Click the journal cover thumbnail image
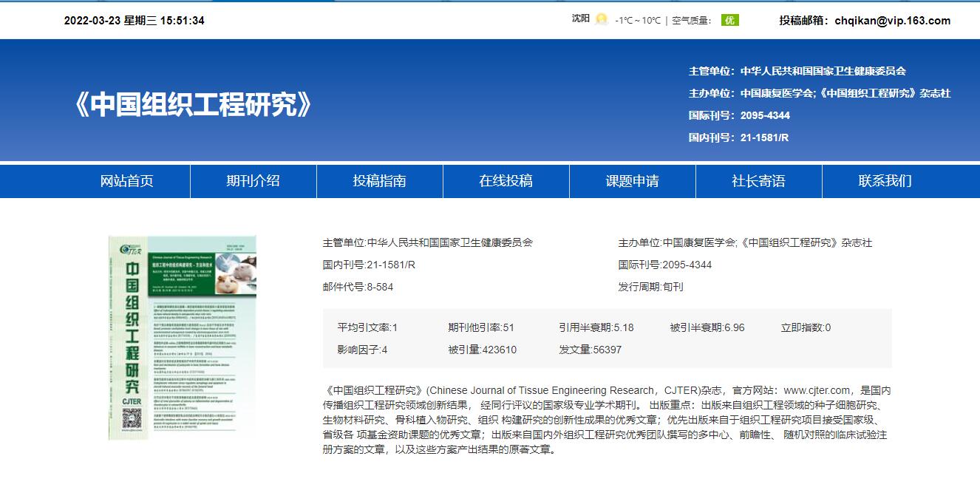980x490 pixels. [182, 338]
